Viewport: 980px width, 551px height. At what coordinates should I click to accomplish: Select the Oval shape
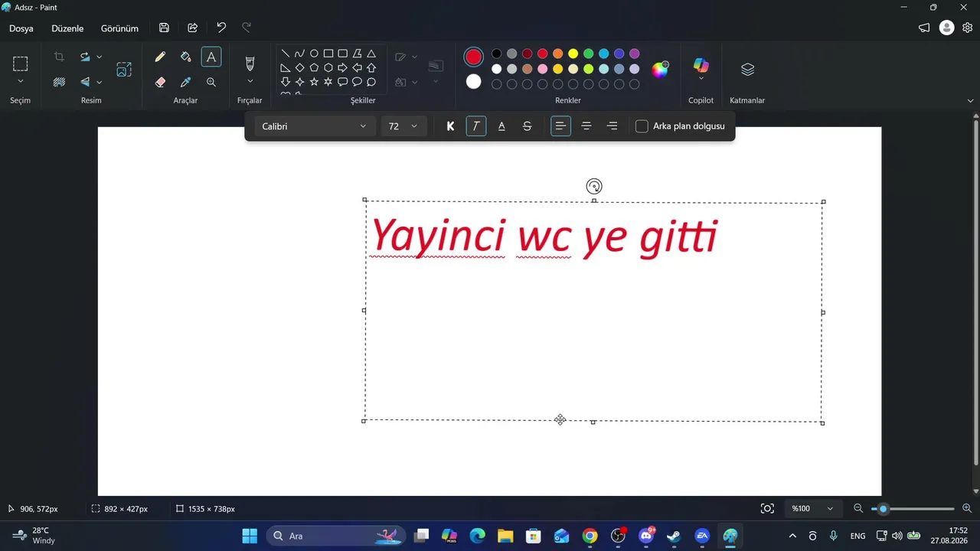(314, 54)
